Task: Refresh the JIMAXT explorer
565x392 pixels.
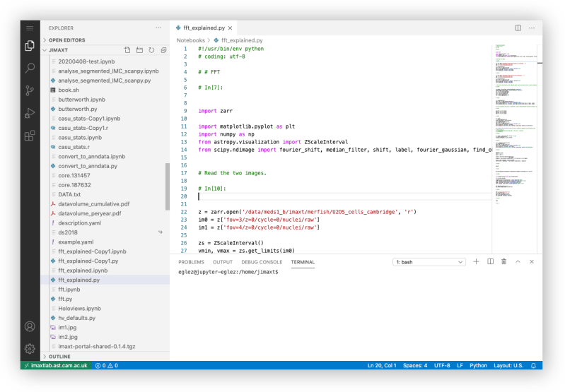Action: click(x=151, y=50)
